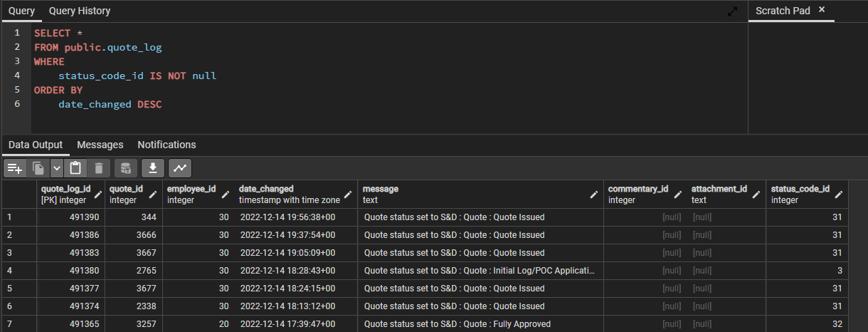Click date cell 2022-12-14 19:37:54+00
This screenshot has width=868, height=332.
click(x=295, y=235)
